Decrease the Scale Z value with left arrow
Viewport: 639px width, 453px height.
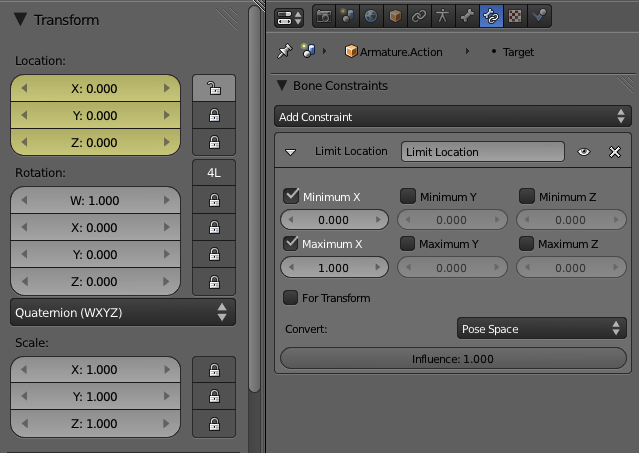point(24,423)
